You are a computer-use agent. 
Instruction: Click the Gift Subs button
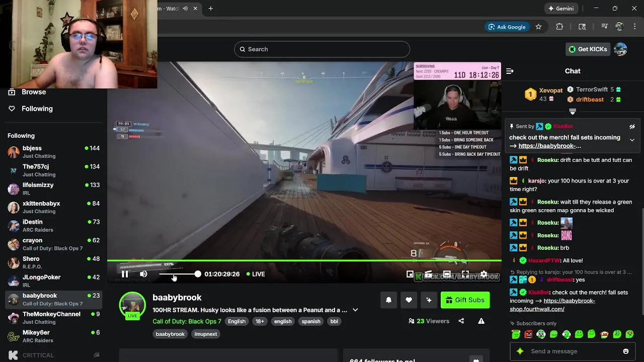[x=465, y=300]
